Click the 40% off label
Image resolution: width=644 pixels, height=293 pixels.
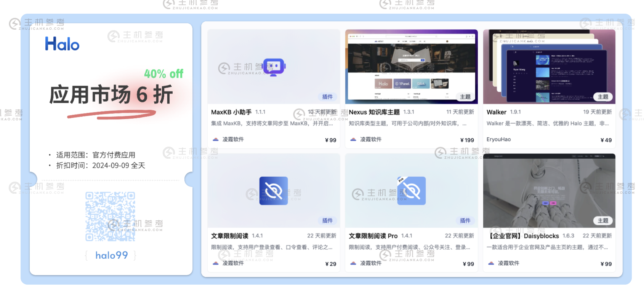pos(163,73)
